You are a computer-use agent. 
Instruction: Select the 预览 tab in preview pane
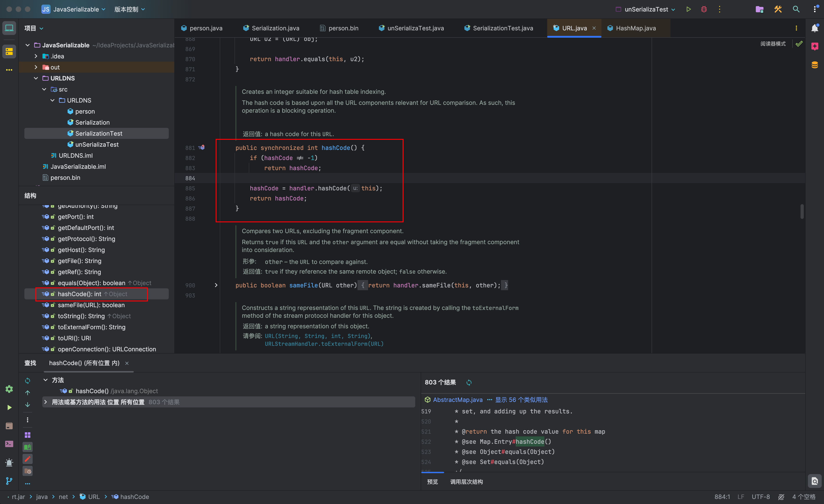coord(432,482)
